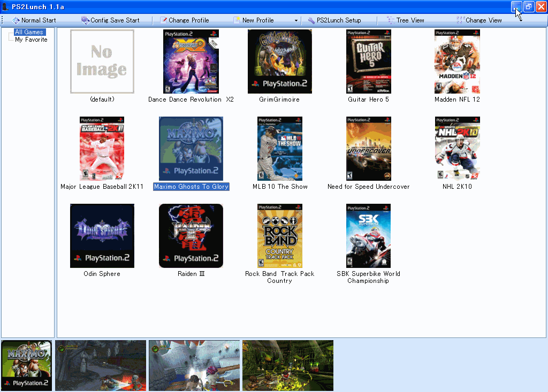Image resolution: width=548 pixels, height=392 pixels.
Task: Select Need for Speed Undercover cover
Action: 369,149
